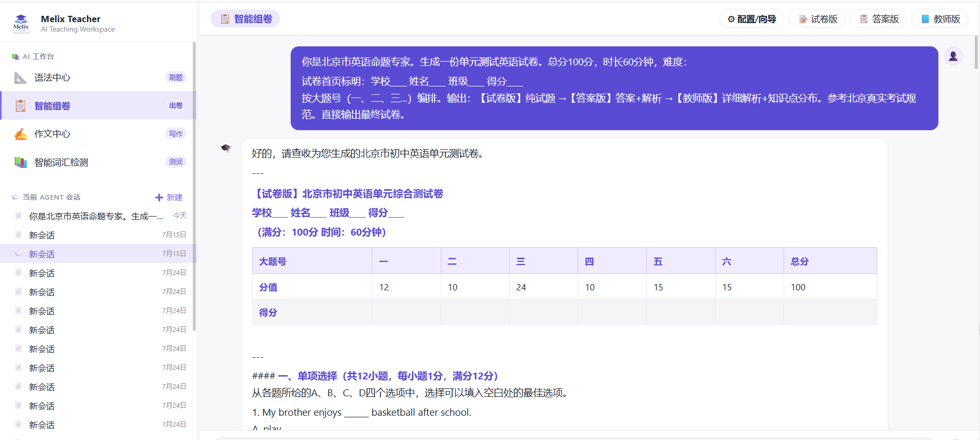Open the 作文中心 writing hand icon
Viewport: 980px width, 440px height.
[x=21, y=134]
